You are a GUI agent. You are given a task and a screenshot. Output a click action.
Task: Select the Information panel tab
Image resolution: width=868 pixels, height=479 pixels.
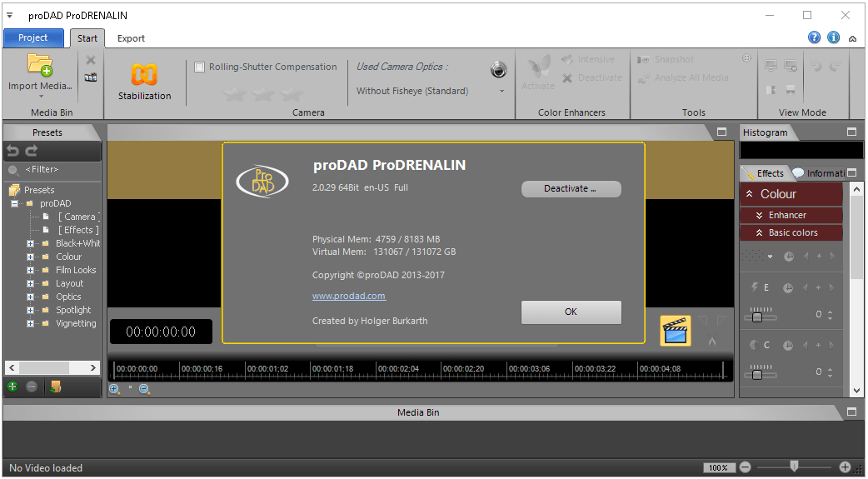pyautogui.click(x=820, y=173)
